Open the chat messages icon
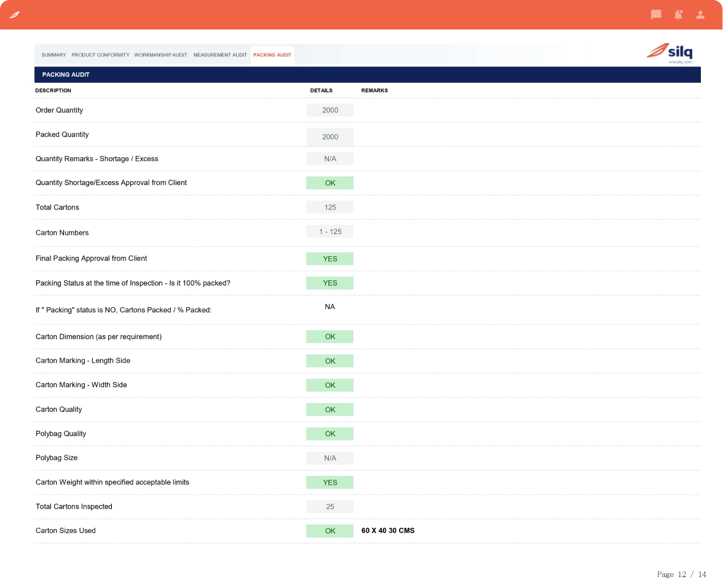 (x=655, y=15)
